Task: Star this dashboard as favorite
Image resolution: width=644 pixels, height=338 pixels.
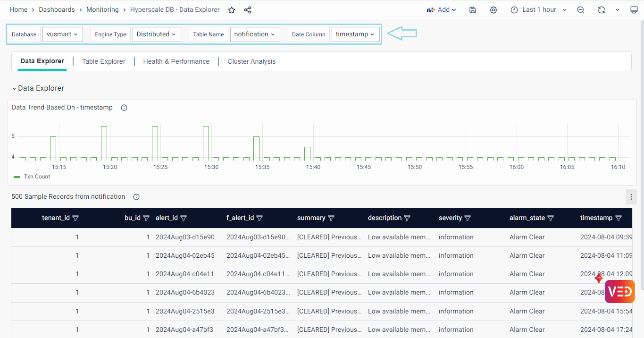Action: tap(232, 10)
